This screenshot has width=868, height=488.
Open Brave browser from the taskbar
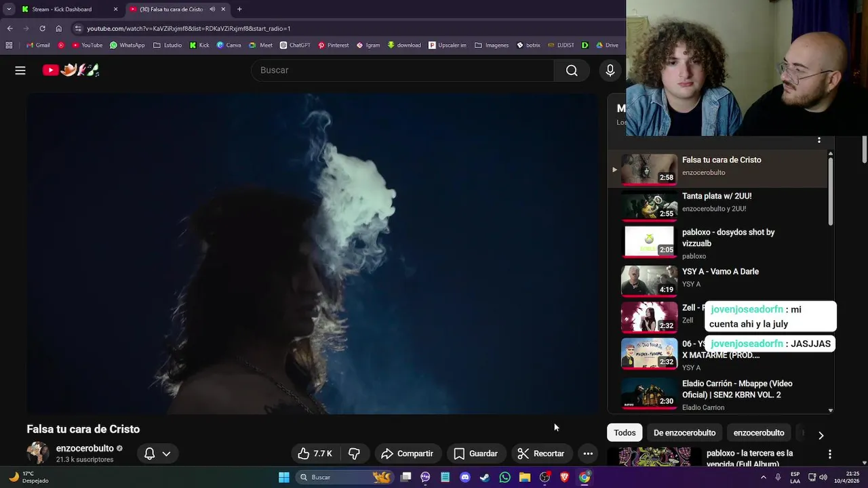pos(564,477)
